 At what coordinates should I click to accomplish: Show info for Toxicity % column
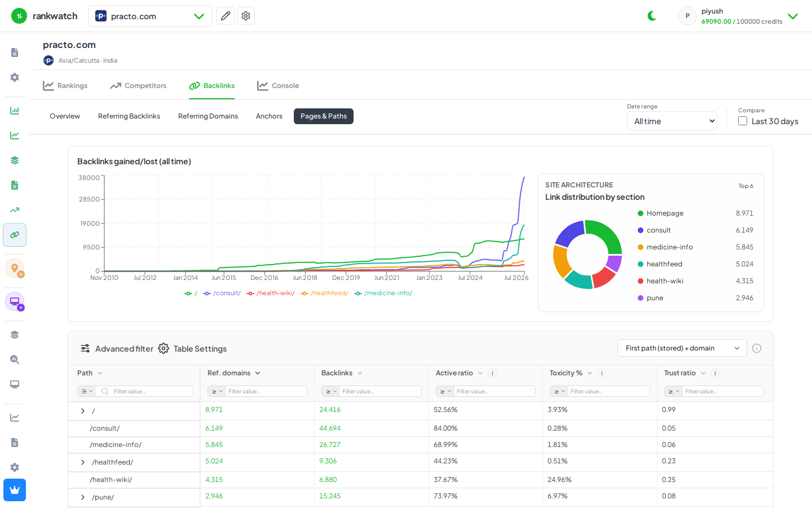pos(602,373)
